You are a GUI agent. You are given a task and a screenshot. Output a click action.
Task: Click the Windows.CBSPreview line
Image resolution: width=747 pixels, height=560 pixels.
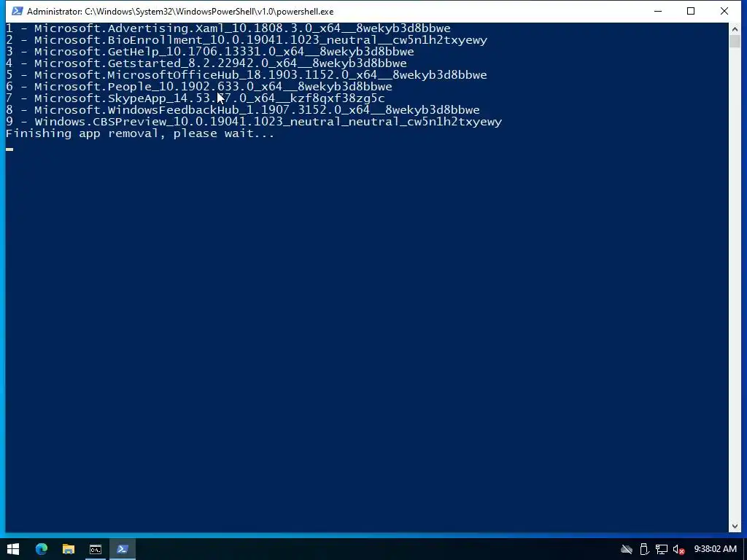[254, 122]
